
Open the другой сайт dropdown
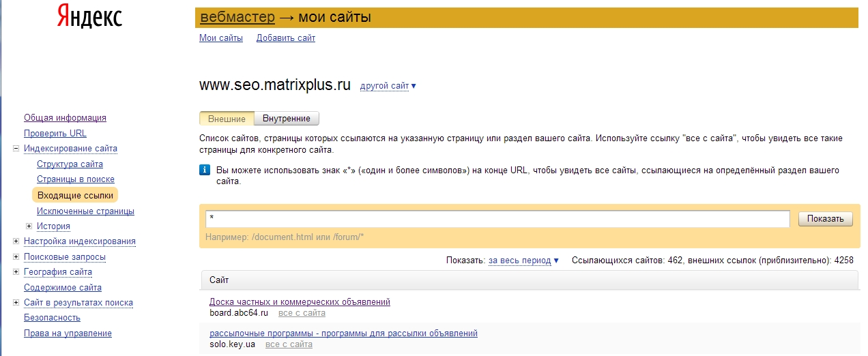pyautogui.click(x=388, y=86)
